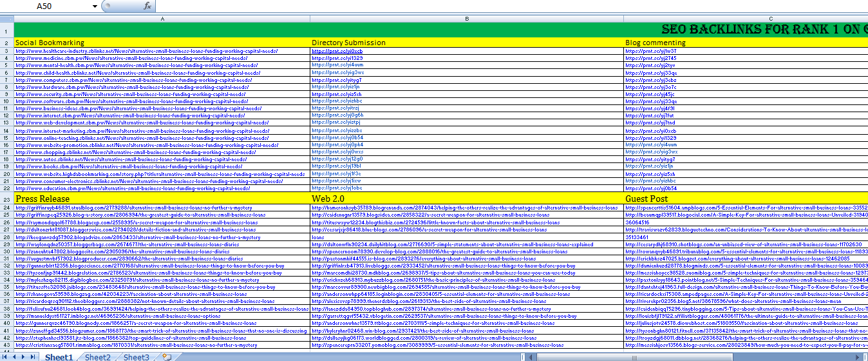Open the Sheet3 tab

137,356
